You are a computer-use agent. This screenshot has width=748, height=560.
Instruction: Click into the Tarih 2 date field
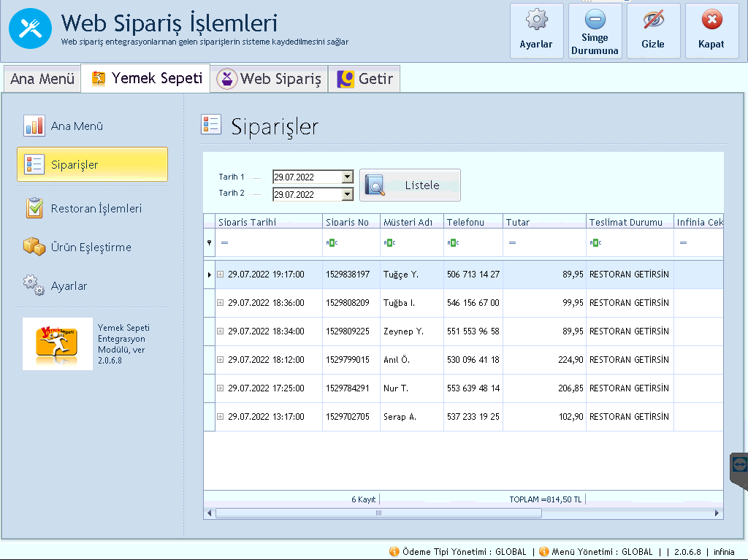point(308,194)
